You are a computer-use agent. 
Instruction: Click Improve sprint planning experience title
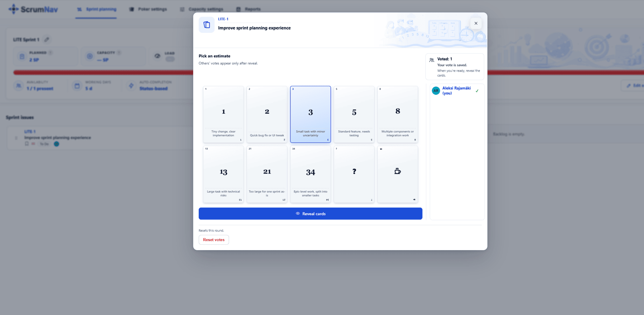254,28
